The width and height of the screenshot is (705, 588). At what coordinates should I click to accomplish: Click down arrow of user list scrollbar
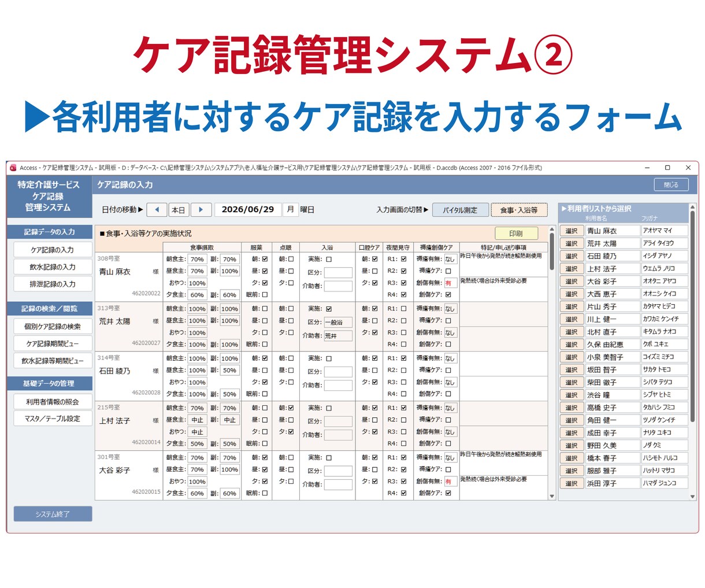coord(692,496)
